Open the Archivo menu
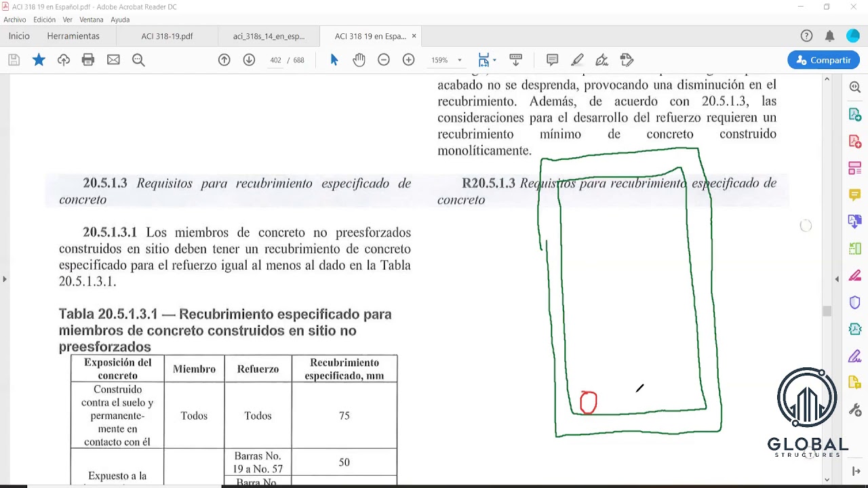868x488 pixels. click(x=15, y=20)
